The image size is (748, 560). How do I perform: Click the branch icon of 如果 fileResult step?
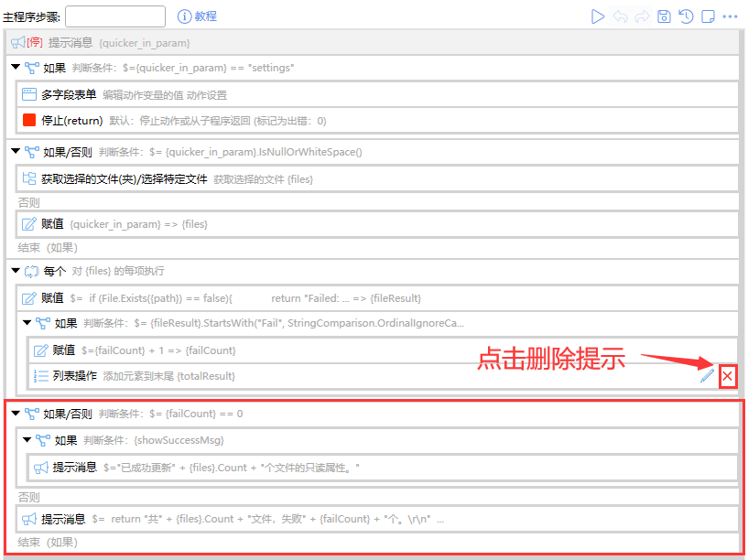(x=43, y=324)
